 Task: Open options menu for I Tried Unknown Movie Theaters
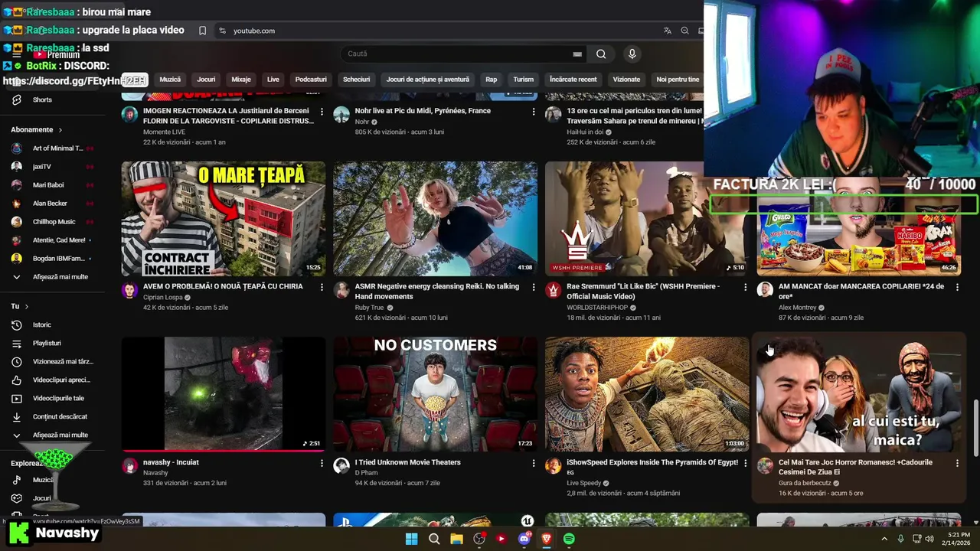click(x=534, y=463)
